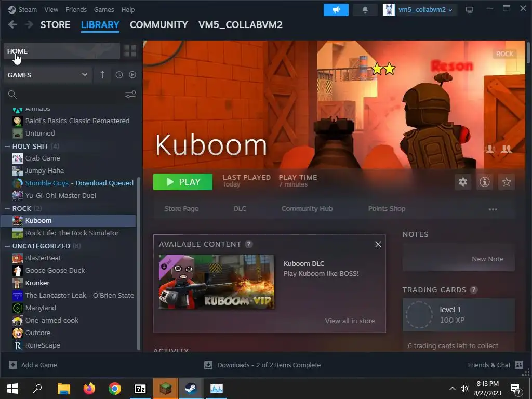Open the more options ellipsis
The image size is (532, 399).
click(x=493, y=209)
